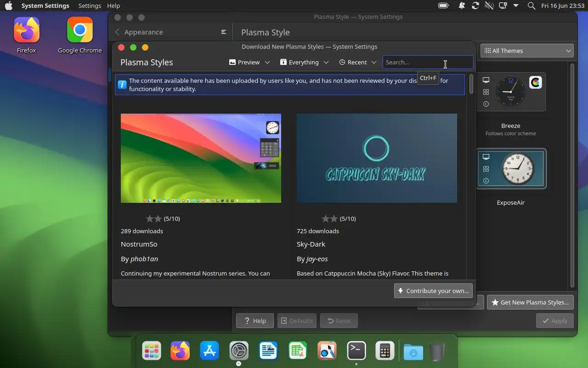588x368 pixels.
Task: Open the notifications bell icon
Action: pyautogui.click(x=462, y=6)
